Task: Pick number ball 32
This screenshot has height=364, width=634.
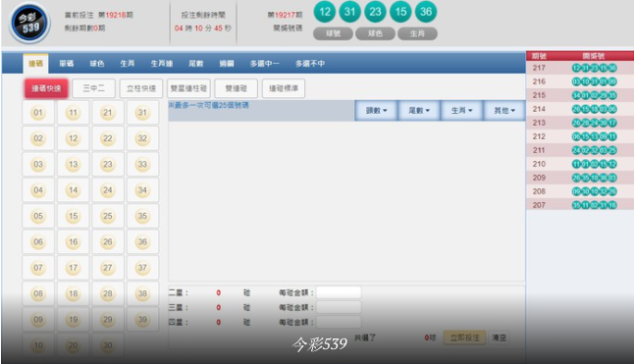Action: point(142,138)
